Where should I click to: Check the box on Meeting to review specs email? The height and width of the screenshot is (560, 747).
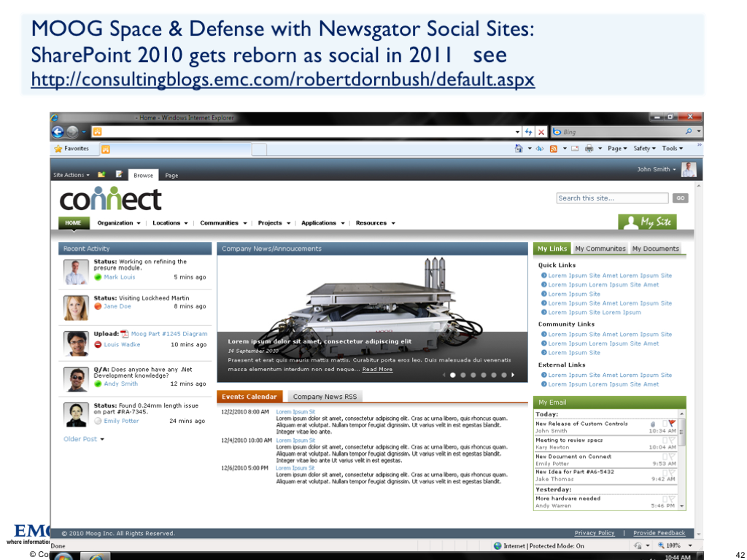665,440
